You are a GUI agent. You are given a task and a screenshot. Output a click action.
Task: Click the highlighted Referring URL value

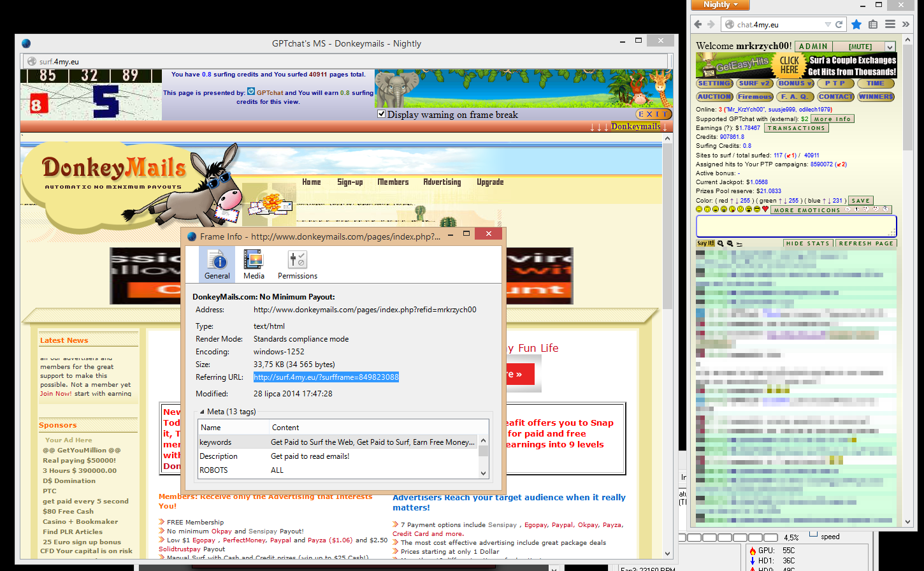coord(326,377)
